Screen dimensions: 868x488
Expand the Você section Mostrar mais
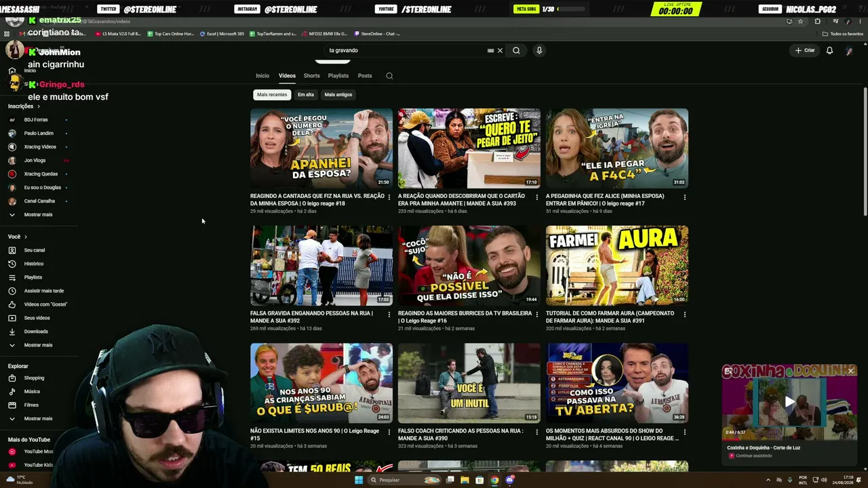click(x=38, y=345)
